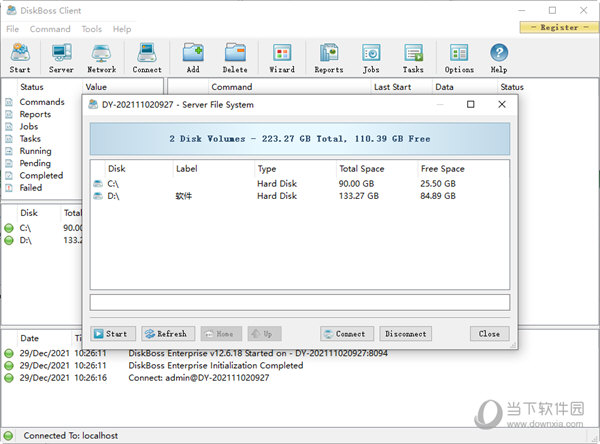This screenshot has height=444, width=600.
Task: Click the Start toolbar icon
Action: coord(20,58)
